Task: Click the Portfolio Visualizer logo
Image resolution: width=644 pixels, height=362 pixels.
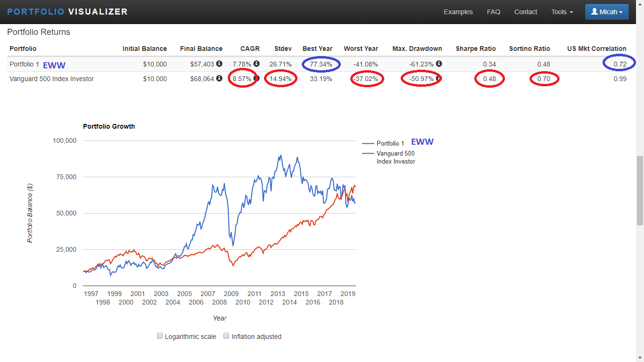Action: [x=67, y=12]
